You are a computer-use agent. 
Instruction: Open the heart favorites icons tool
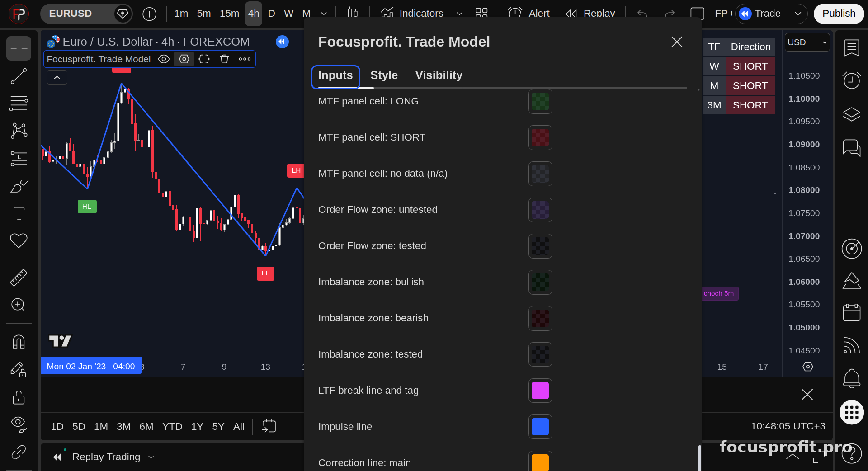tap(19, 240)
